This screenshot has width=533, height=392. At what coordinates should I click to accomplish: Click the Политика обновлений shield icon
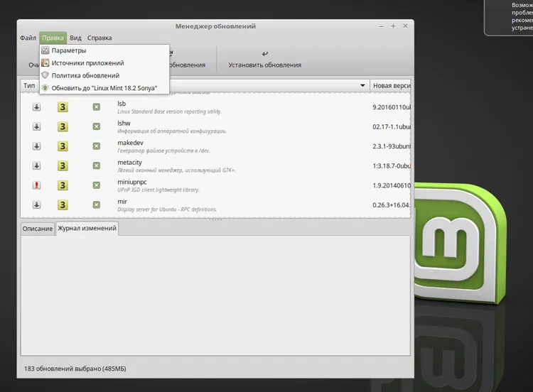pyautogui.click(x=45, y=75)
